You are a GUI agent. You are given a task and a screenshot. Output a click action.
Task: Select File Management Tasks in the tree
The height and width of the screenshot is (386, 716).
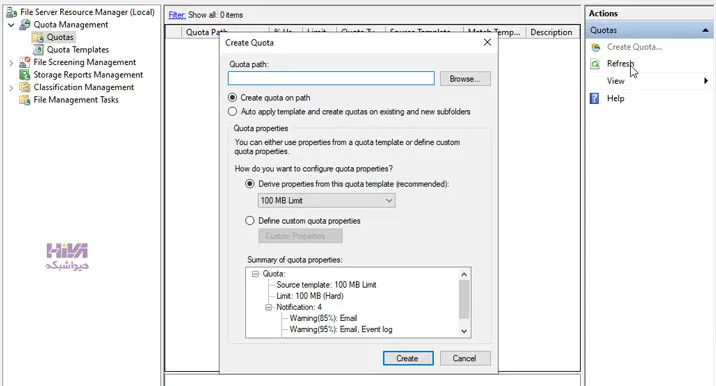click(76, 100)
